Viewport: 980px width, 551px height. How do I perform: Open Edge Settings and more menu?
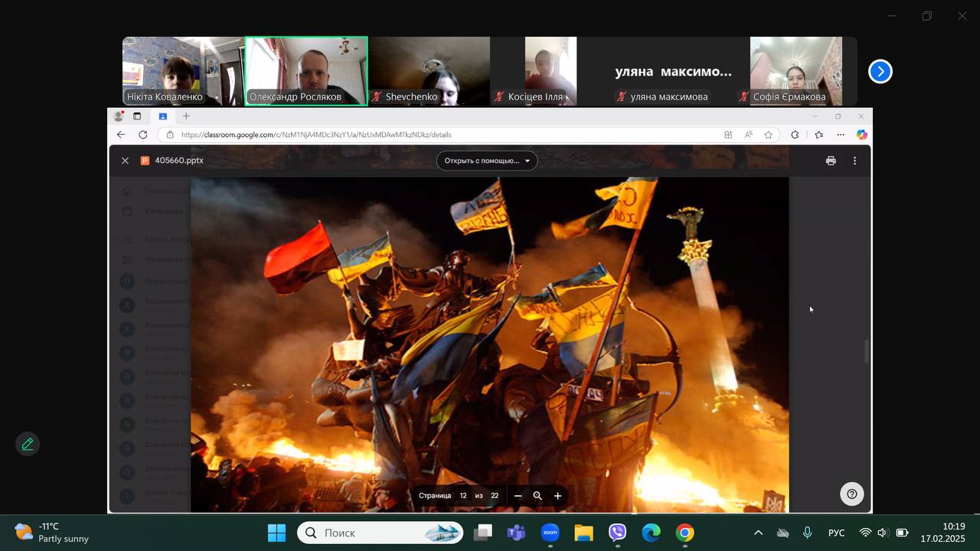click(x=841, y=135)
